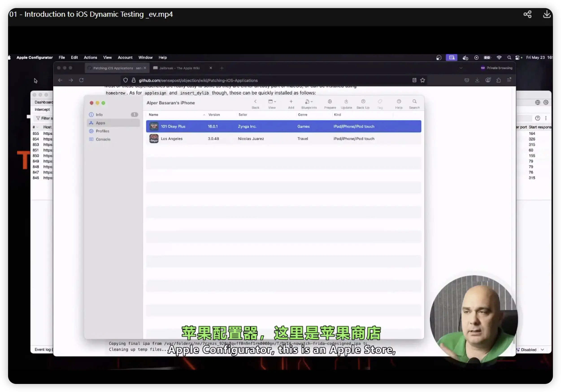The image size is (561, 392).
Task: Share the video via share icon
Action: coord(527,14)
